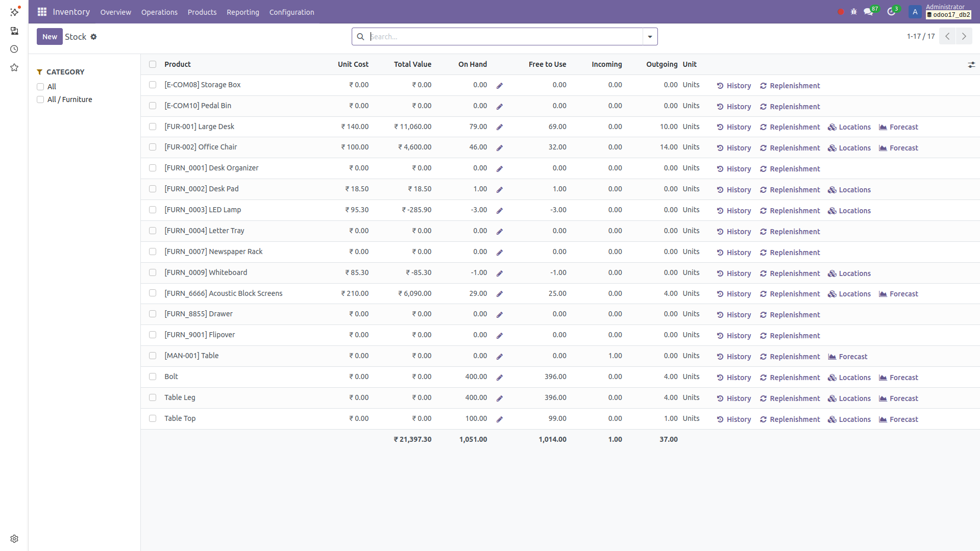The image size is (980, 551).
Task: Open Forecast for Acoustic Block Screens
Action: (x=898, y=294)
